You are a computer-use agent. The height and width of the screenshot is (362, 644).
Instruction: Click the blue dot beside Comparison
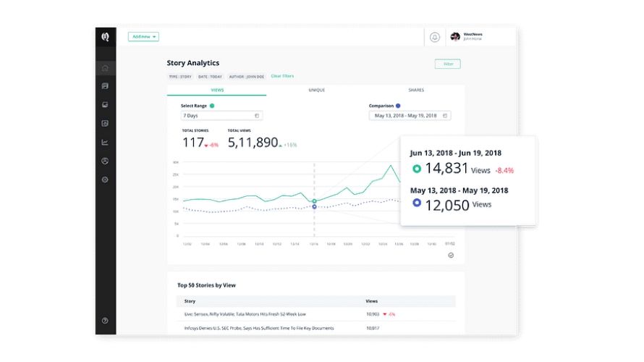pos(398,106)
